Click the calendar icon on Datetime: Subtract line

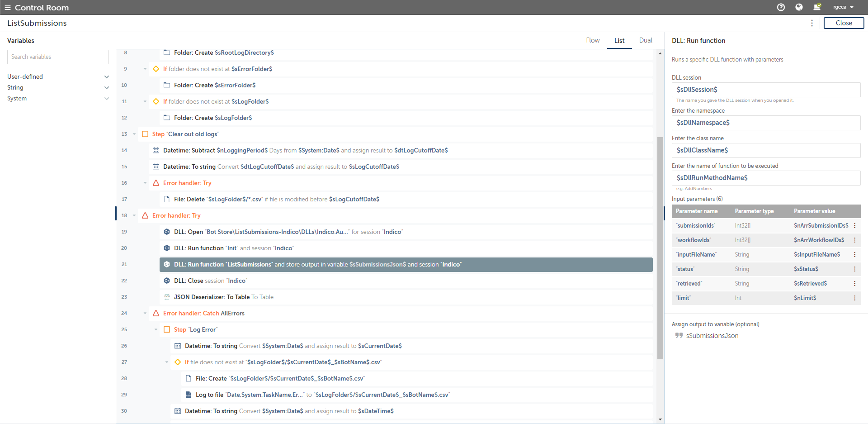[x=156, y=150]
